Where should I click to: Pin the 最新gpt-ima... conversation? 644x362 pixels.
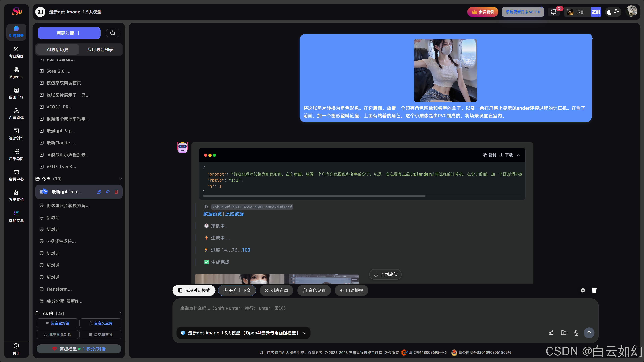pyautogui.click(x=108, y=192)
